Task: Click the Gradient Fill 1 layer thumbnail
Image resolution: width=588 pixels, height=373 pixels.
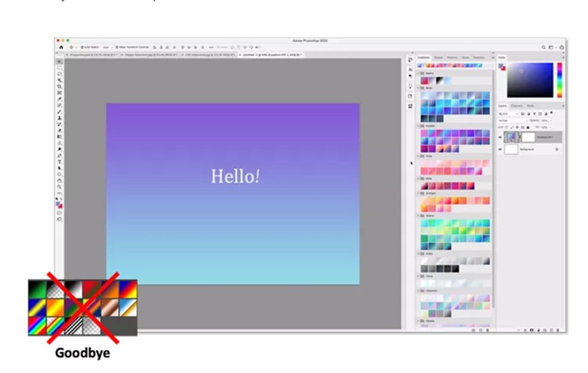Action: coord(510,137)
